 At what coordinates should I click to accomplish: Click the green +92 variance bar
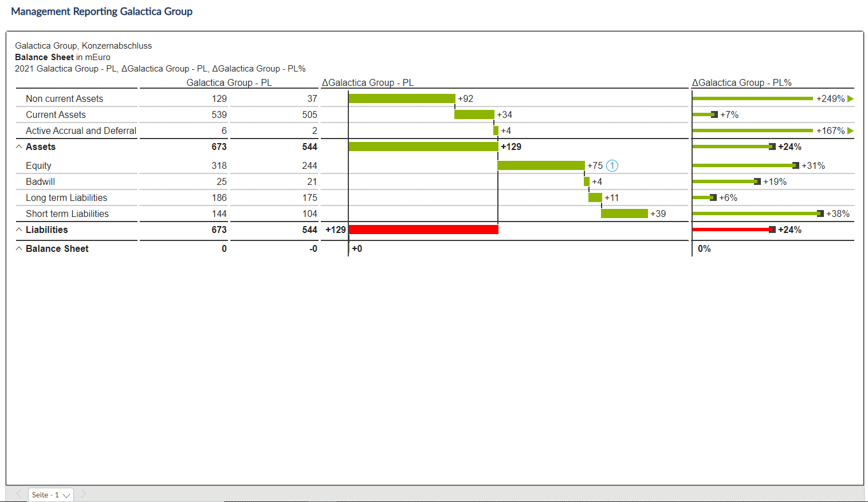(402, 98)
